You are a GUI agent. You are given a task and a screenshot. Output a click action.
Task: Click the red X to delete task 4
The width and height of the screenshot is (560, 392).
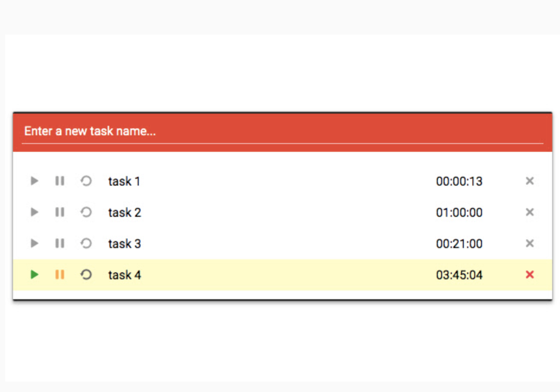(529, 274)
